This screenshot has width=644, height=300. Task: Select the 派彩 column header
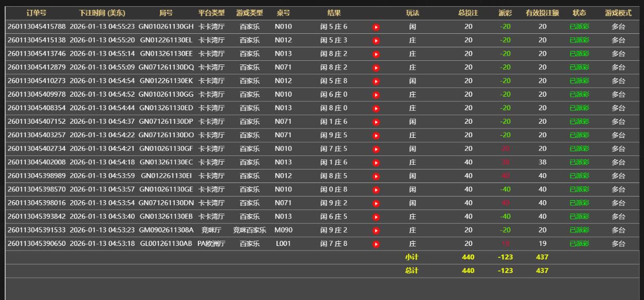pos(505,13)
